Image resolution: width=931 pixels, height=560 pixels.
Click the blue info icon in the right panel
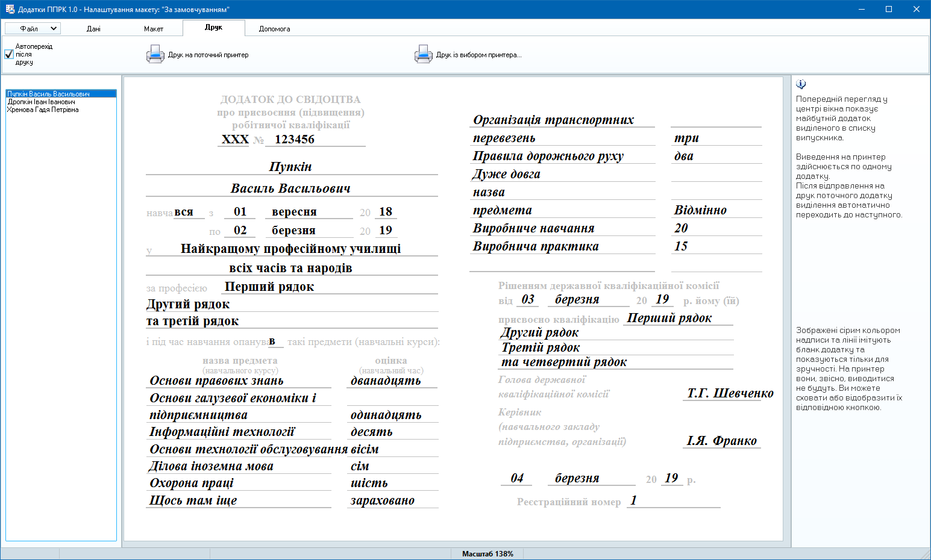pyautogui.click(x=801, y=84)
